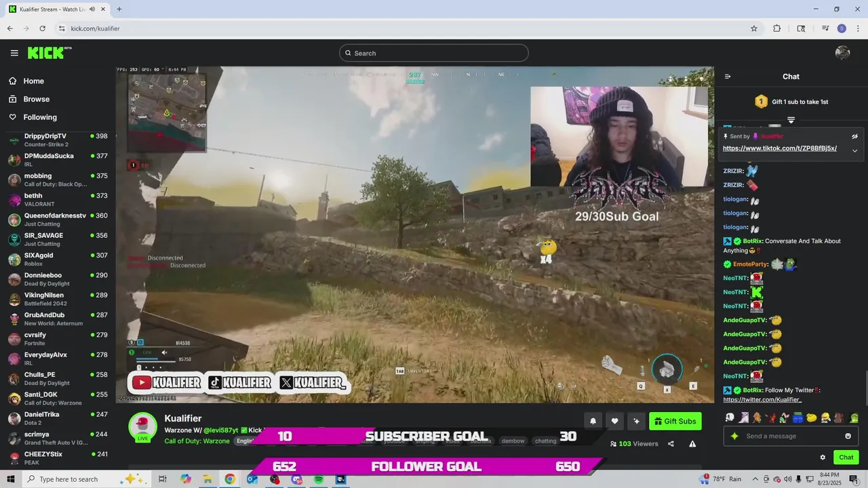
Task: Open DPMuddaSucka channel in sidebar
Action: click(x=58, y=160)
